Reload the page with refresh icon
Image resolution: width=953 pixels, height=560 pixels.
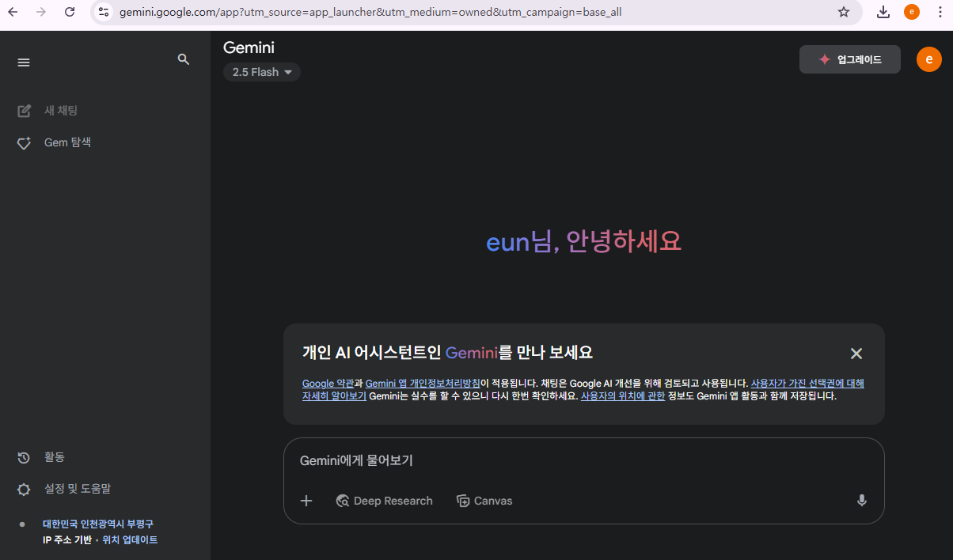pos(70,12)
